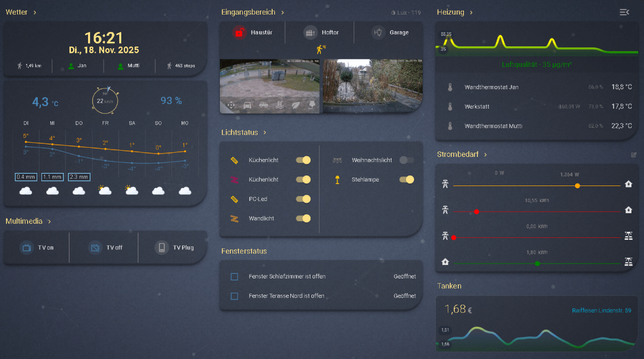644x359 pixels.
Task: Click the yellow motion sensor person icon
Action: tap(321, 49)
